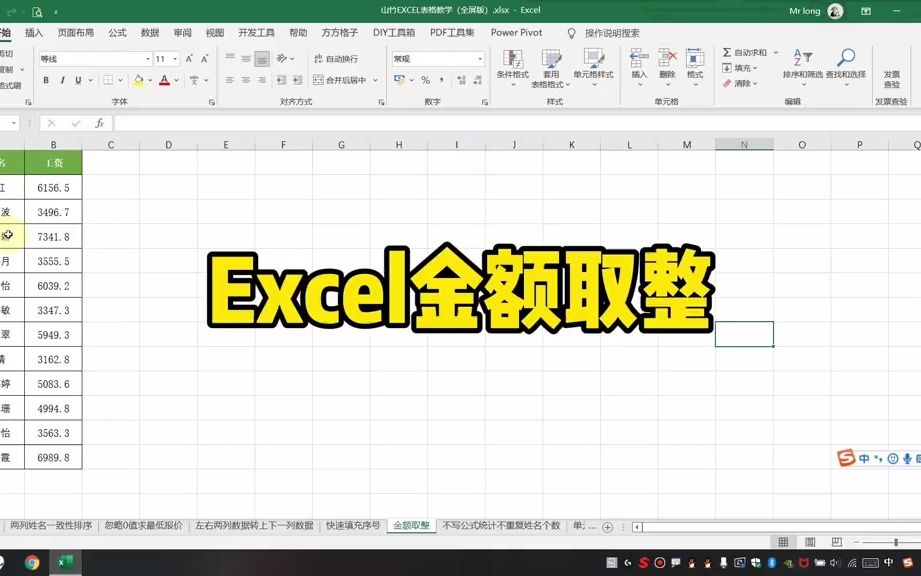This screenshot has width=921, height=576.
Task: Click the 查找和选择 magnifier icon
Action: click(845, 55)
